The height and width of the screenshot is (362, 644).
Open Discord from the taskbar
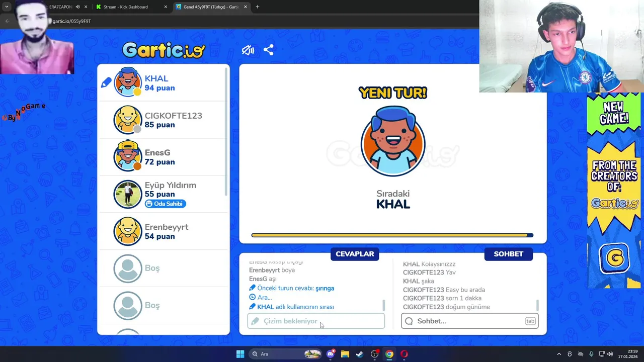[331, 354]
